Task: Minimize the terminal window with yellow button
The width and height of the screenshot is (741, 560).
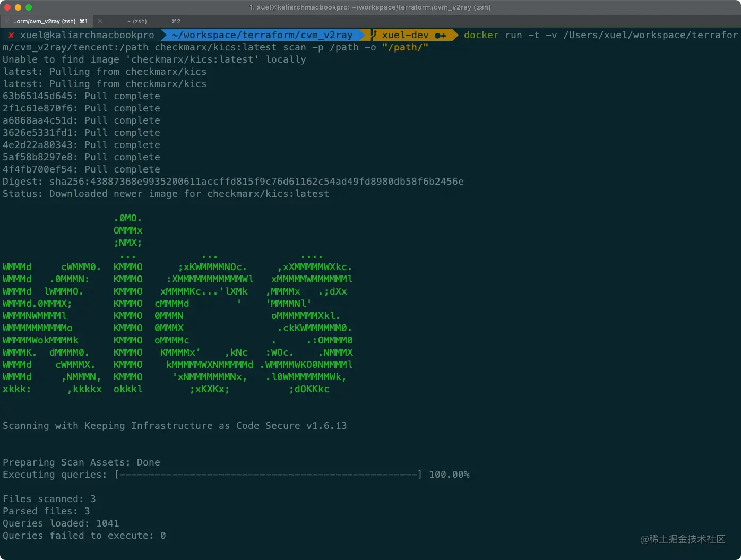Action: (x=18, y=7)
